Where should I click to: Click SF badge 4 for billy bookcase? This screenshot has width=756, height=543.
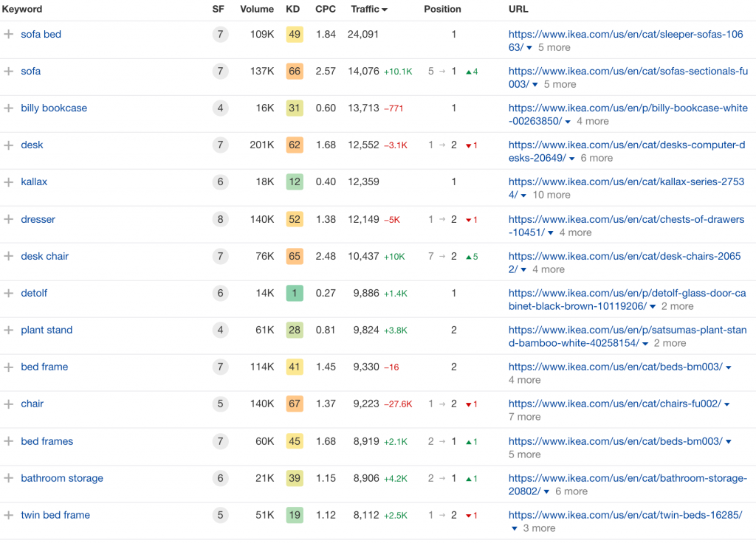[x=220, y=108]
